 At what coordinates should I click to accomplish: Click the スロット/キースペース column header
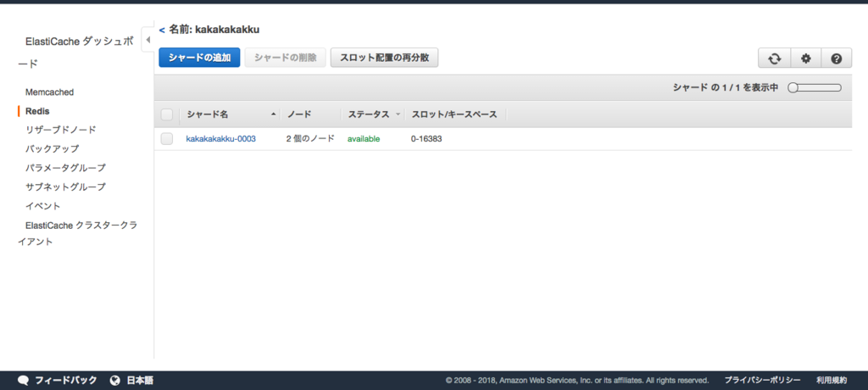click(454, 114)
